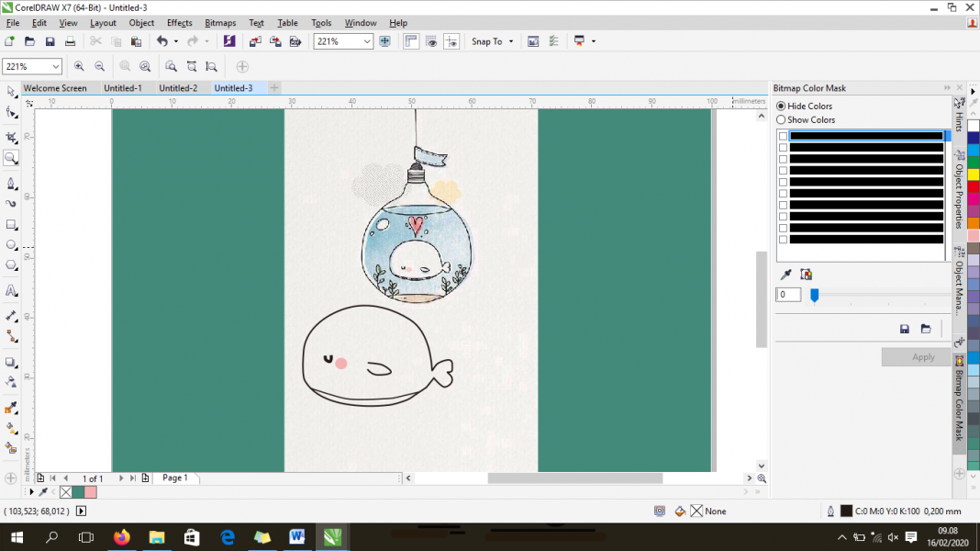
Task: Open the Undo history dropdown arrow
Action: (175, 41)
